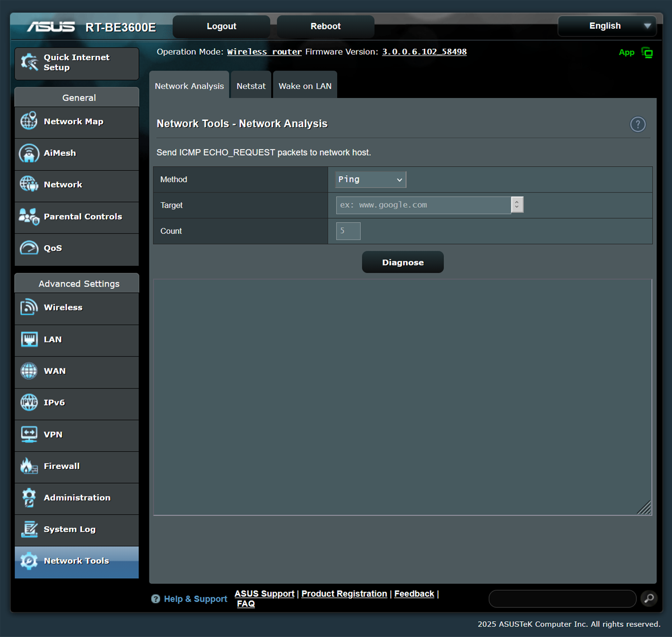
Task: Click the Help & Support question icon
Action: coord(156,599)
